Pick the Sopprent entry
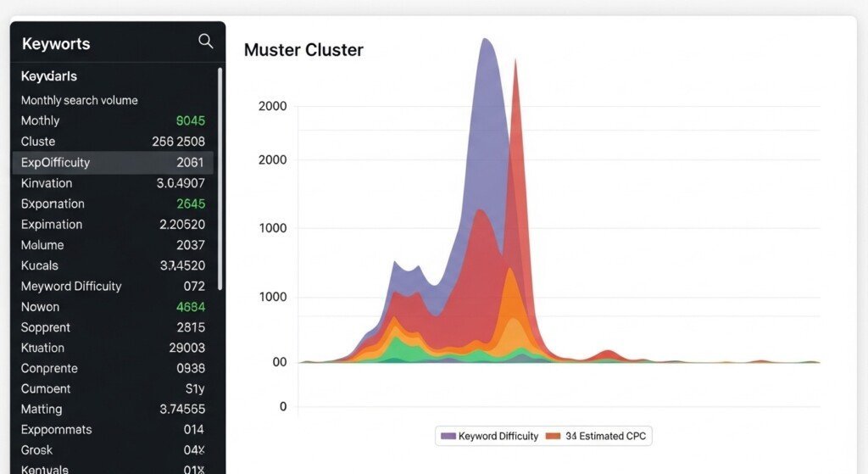Screen dimensions: 868x474 click(x=113, y=327)
